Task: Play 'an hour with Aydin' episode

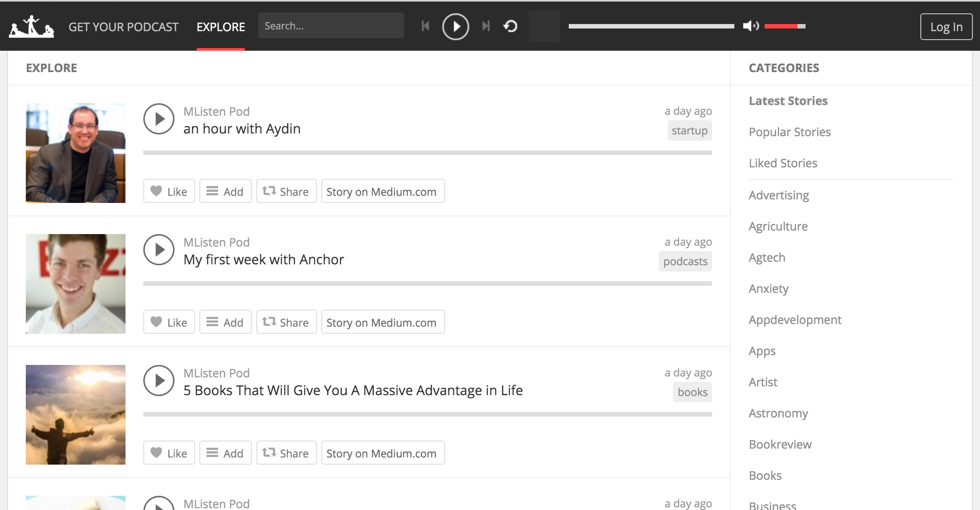Action: pos(158,119)
